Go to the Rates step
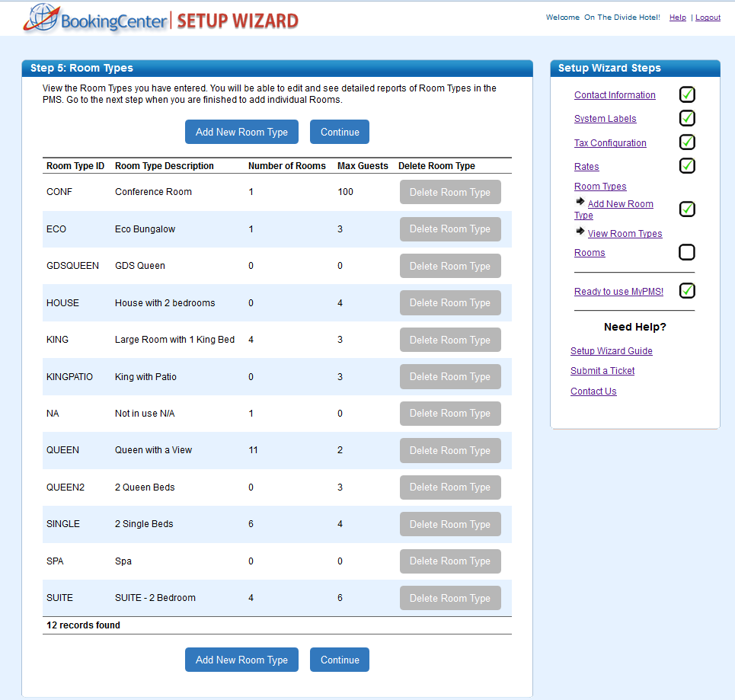 586,167
